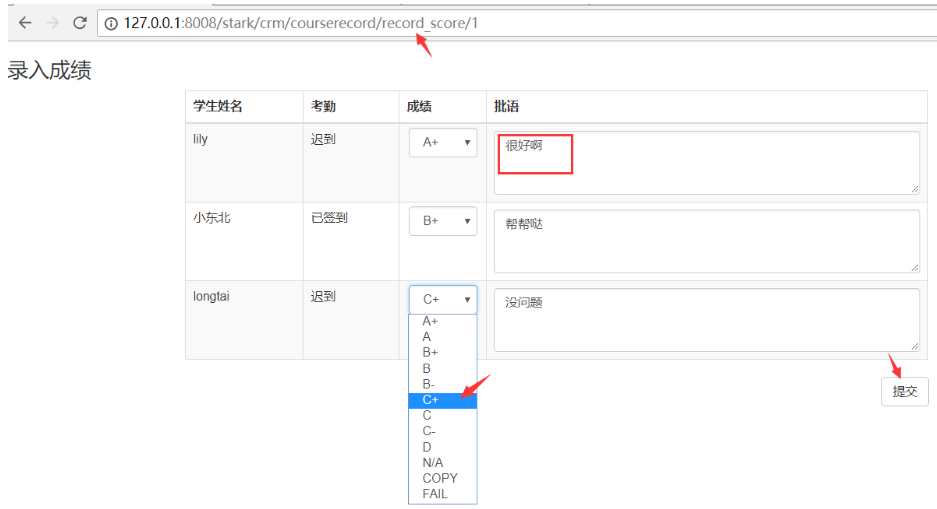Click the browser forward arrow
The width and height of the screenshot is (937, 509).
point(53,23)
